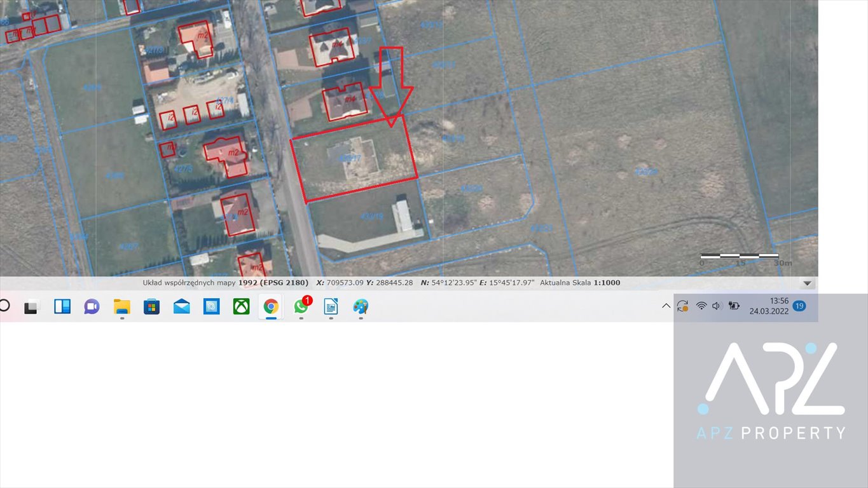The width and height of the screenshot is (868, 488).
Task: Open File Explorer from the taskbar
Action: (122, 307)
